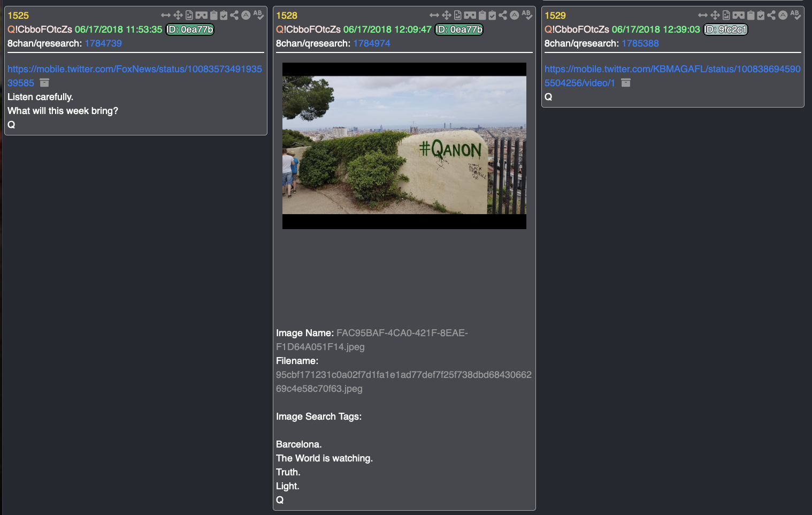Click 'Image Search Tags:' label
Viewport: 812px width, 515px height.
click(x=319, y=416)
